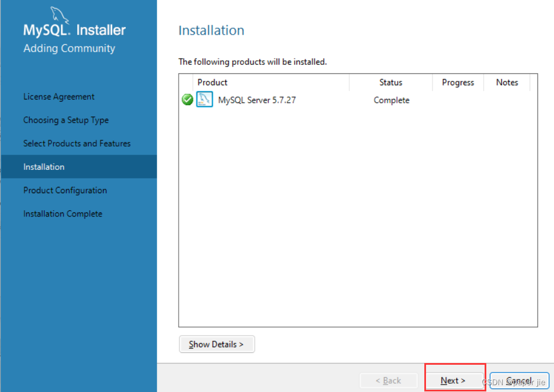Click the Adding Community subtitle
This screenshot has height=392, width=554.
coord(69,48)
